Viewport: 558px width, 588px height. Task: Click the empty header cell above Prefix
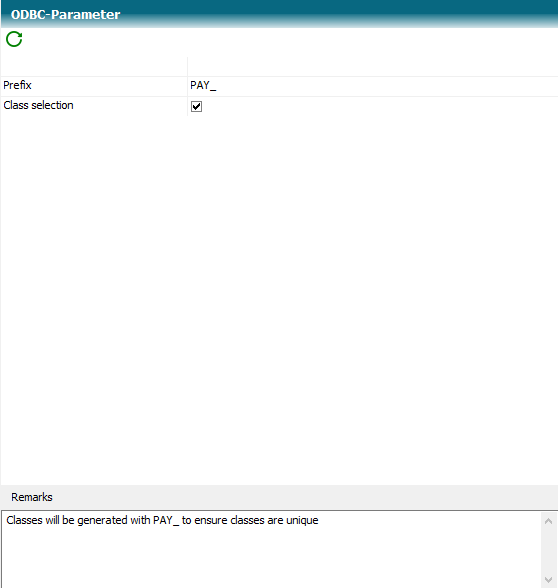click(94, 67)
